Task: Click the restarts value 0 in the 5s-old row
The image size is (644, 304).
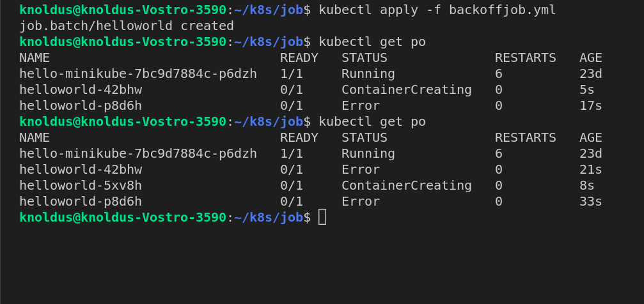Action: pos(499,90)
